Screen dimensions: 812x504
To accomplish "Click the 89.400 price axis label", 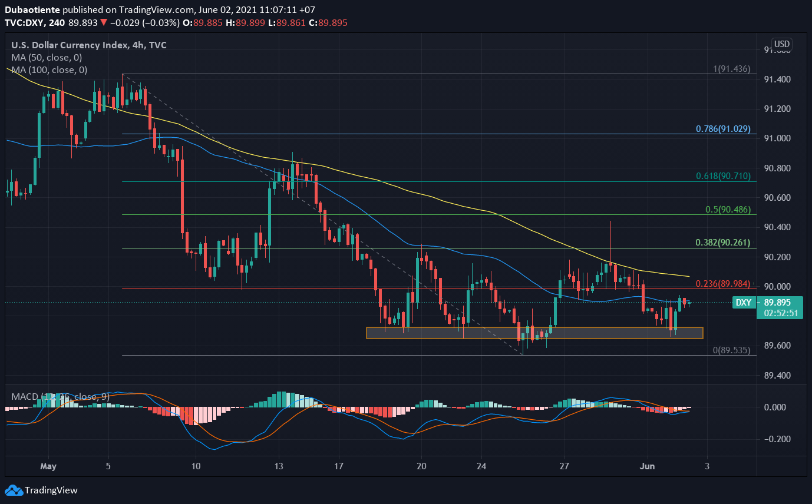I will pos(777,376).
